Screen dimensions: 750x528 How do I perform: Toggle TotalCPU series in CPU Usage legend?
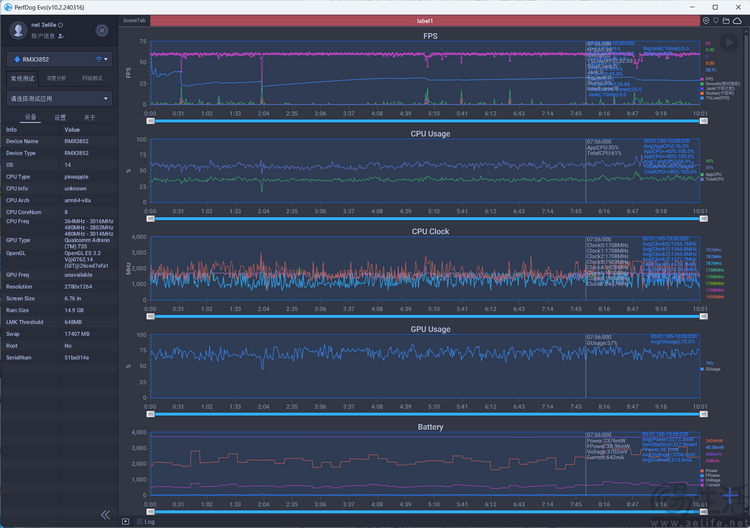point(712,179)
